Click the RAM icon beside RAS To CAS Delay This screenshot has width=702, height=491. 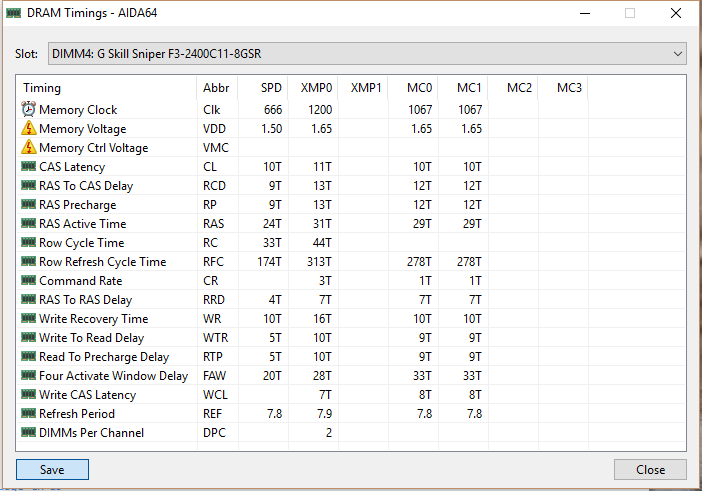pos(29,185)
